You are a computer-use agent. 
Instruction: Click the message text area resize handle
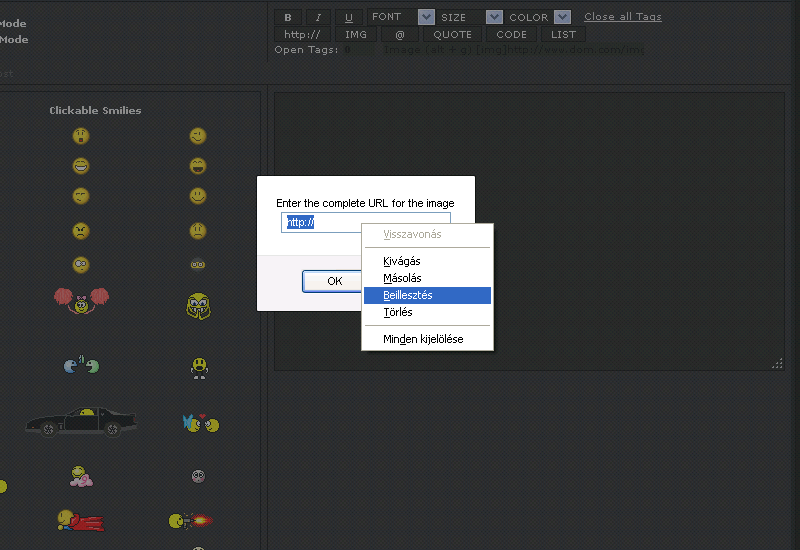point(777,363)
